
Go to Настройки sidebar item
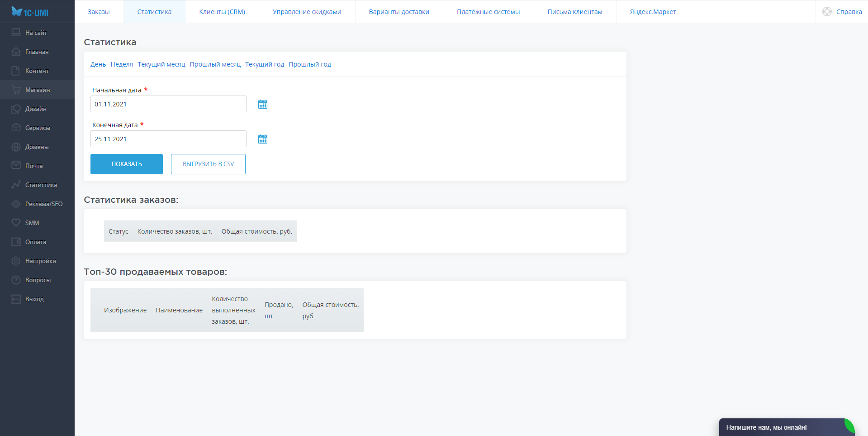[x=37, y=261]
